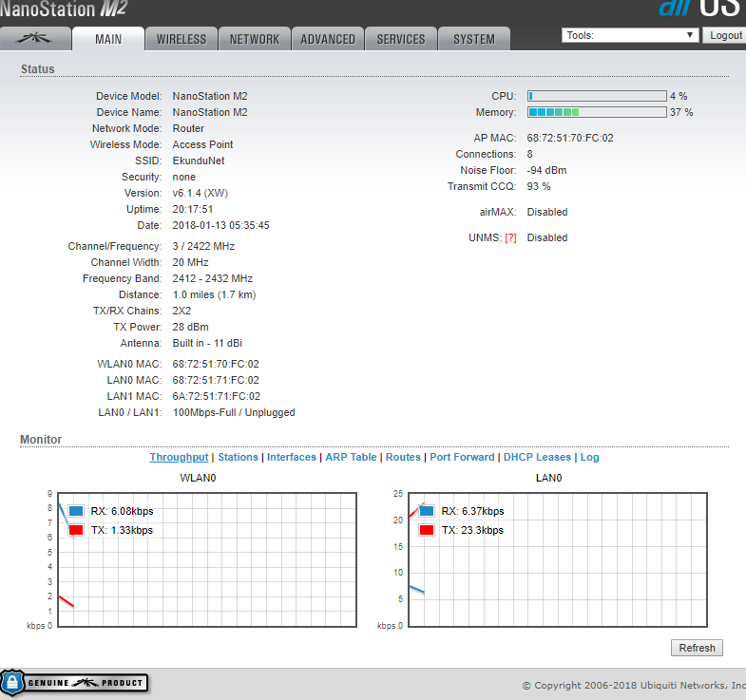Click the LAN0 TX red legend swatch
The height and width of the screenshot is (700, 746).
[427, 530]
